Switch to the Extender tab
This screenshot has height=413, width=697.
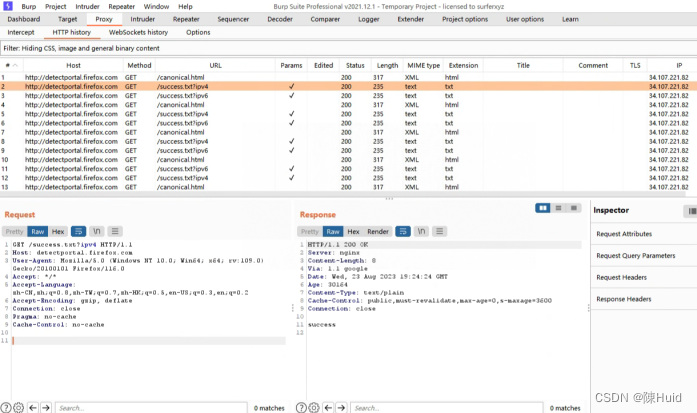[x=410, y=19]
